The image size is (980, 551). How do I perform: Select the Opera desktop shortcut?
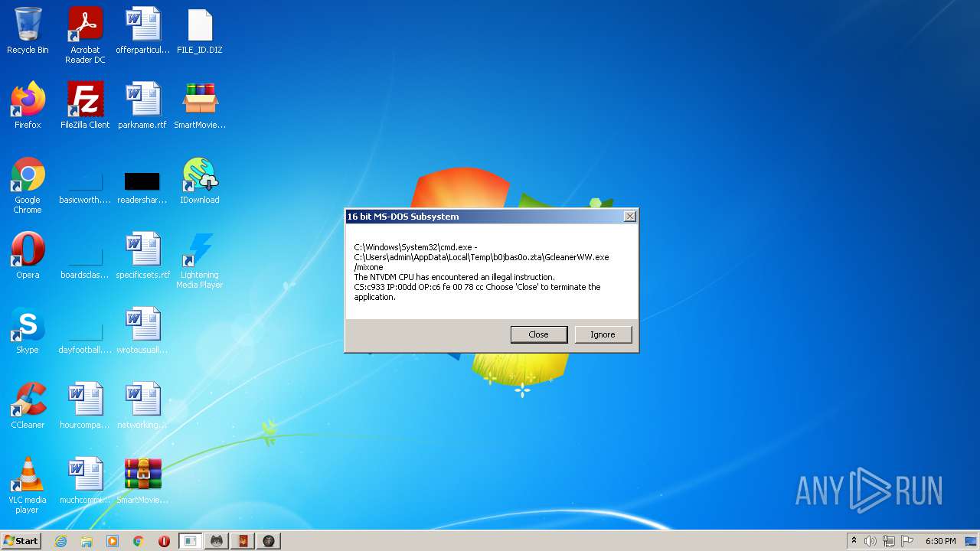point(28,256)
